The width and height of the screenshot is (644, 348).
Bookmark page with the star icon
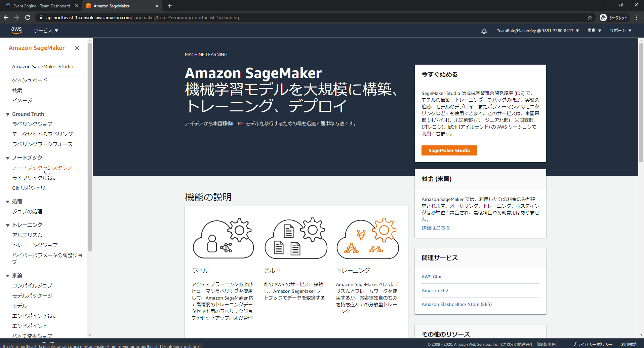pyautogui.click(x=590, y=18)
